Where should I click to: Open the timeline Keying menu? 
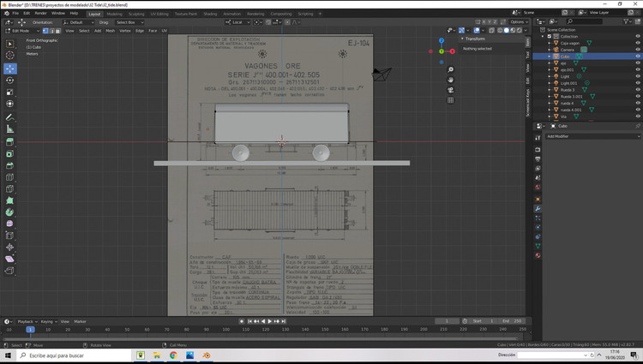point(48,321)
